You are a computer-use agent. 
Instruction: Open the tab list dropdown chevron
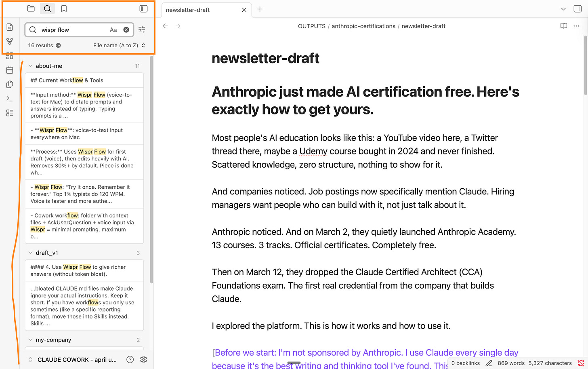(x=563, y=9)
